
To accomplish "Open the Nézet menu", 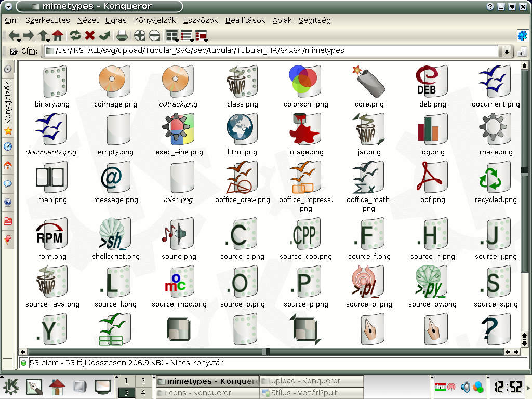I will pyautogui.click(x=88, y=20).
